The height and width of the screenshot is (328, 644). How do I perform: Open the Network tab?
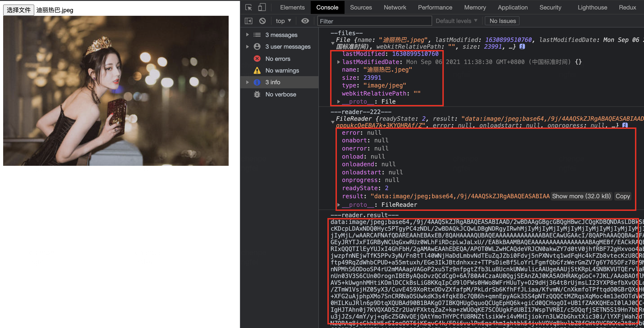[395, 7]
